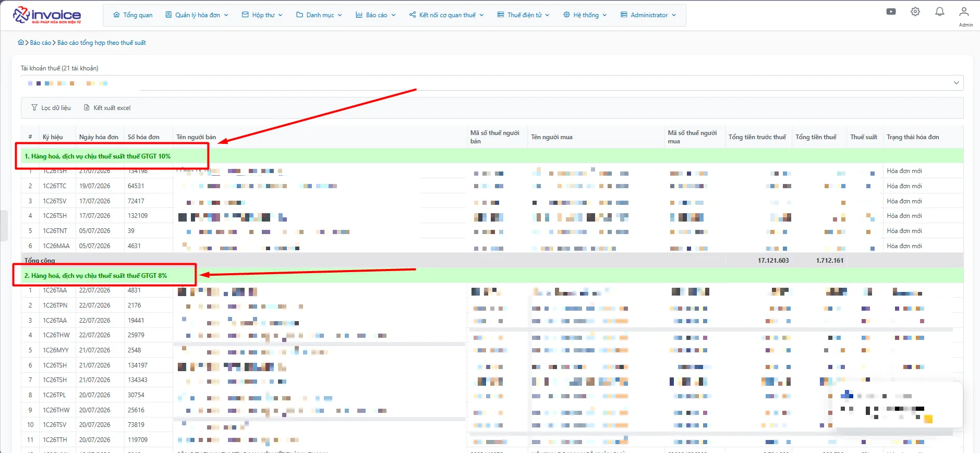Select the GTGT 10% group heading row

492,156
